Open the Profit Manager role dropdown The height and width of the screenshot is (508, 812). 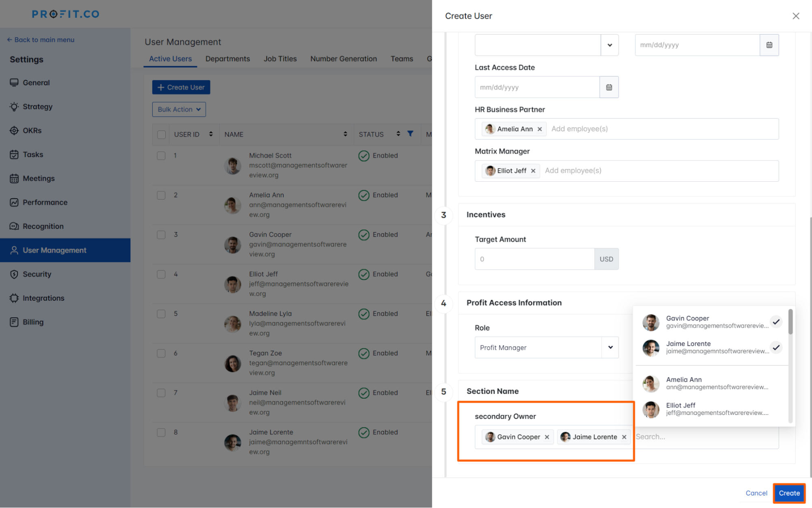(610, 347)
